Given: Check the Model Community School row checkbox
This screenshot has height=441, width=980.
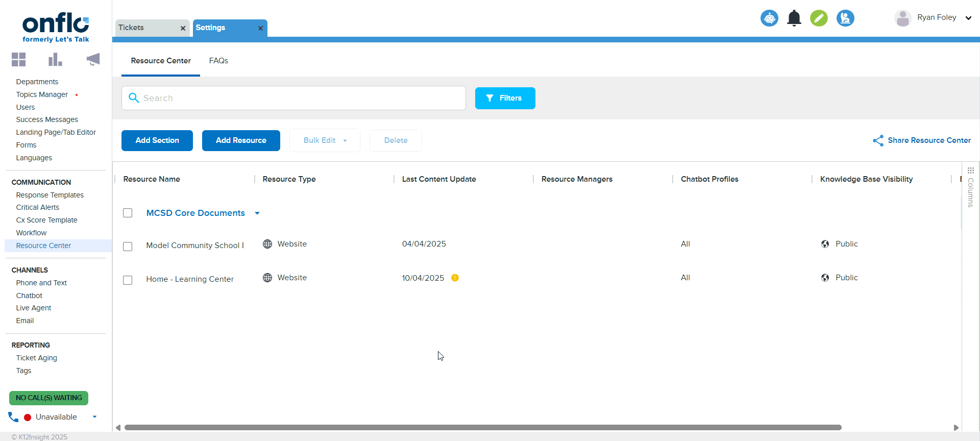Looking at the screenshot, I should click(128, 247).
